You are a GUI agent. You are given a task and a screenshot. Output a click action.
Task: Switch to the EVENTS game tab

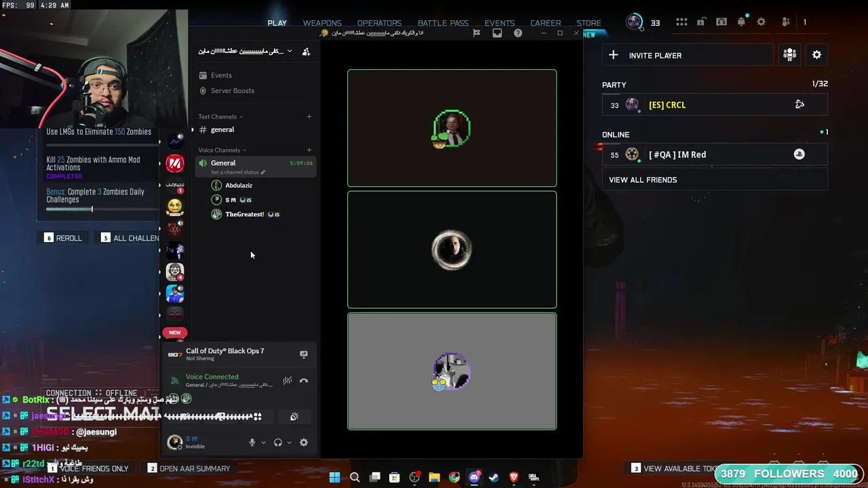coord(500,23)
